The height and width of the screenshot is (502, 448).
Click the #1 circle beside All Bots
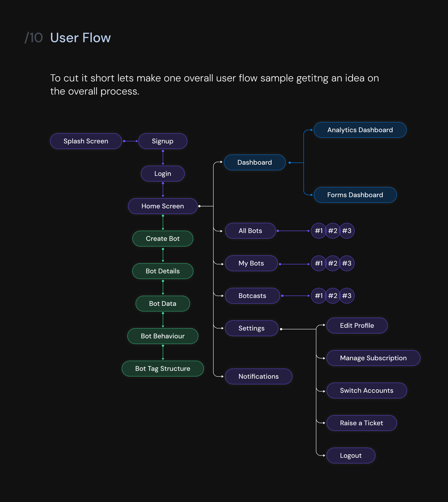[319, 231]
